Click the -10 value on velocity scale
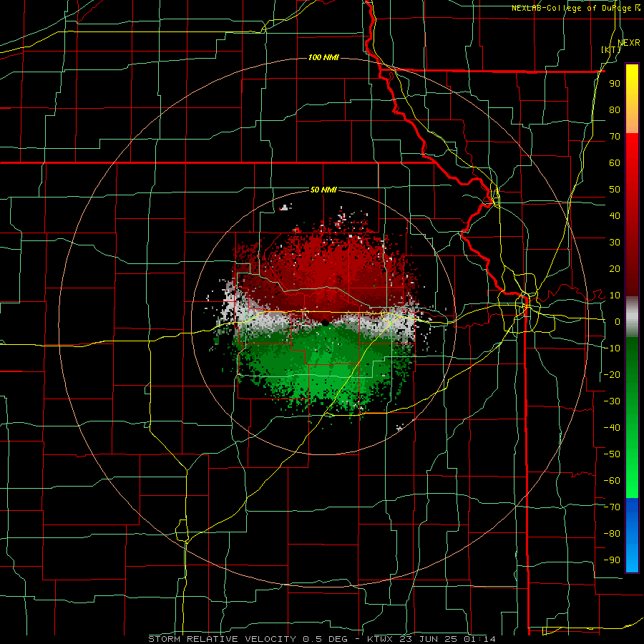The width and height of the screenshot is (644, 644). (612, 348)
